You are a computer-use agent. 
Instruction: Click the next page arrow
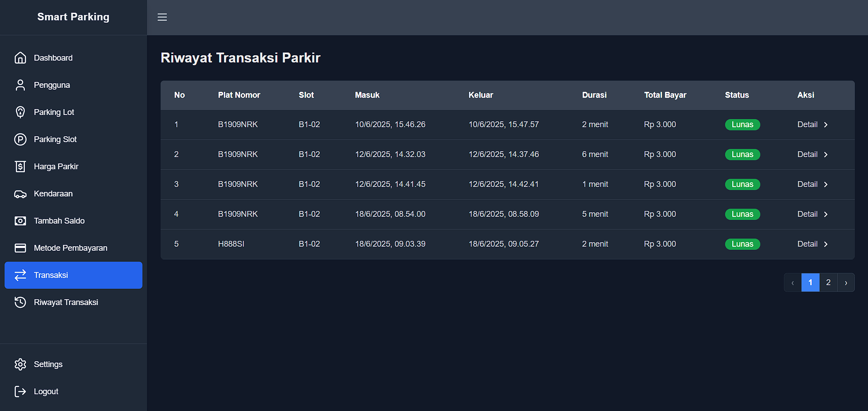846,282
